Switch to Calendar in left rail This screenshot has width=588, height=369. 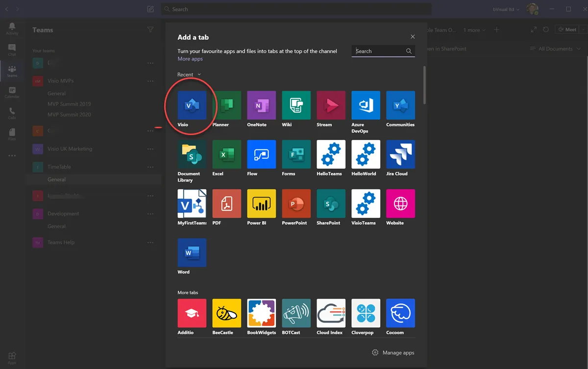pyautogui.click(x=12, y=92)
